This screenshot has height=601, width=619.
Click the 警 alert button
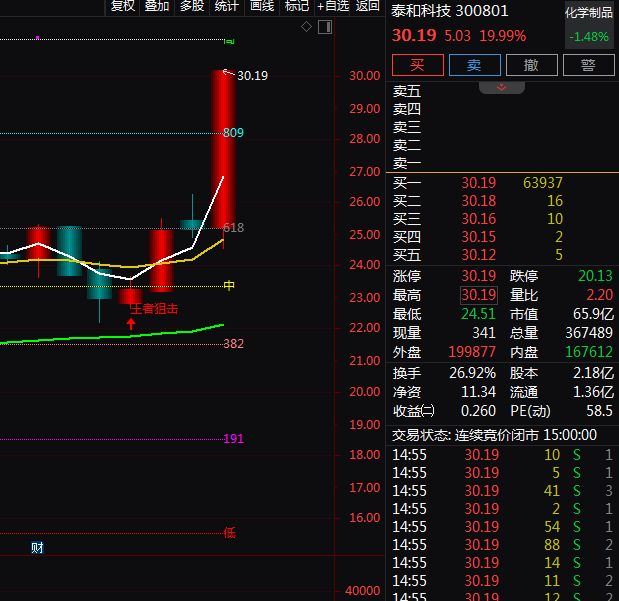(589, 65)
